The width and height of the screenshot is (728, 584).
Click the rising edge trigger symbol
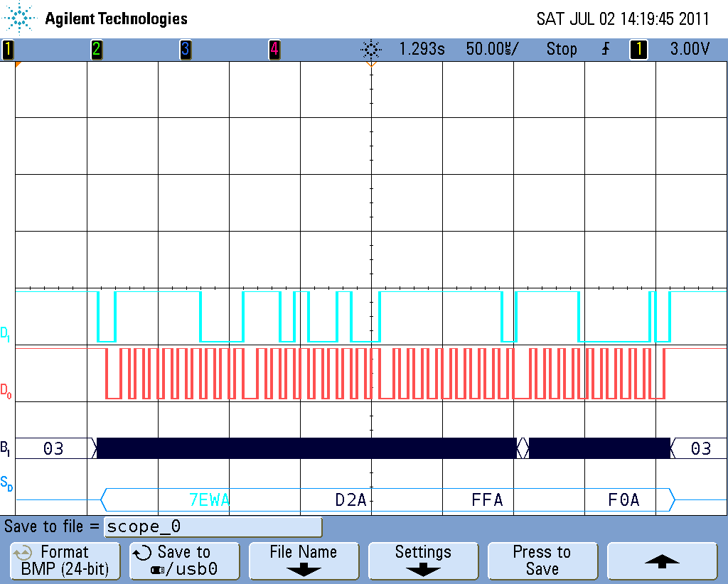pyautogui.click(x=605, y=49)
